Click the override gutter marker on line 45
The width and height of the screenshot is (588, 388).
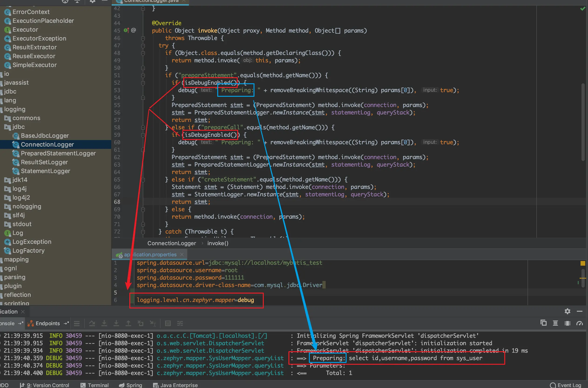(x=126, y=30)
